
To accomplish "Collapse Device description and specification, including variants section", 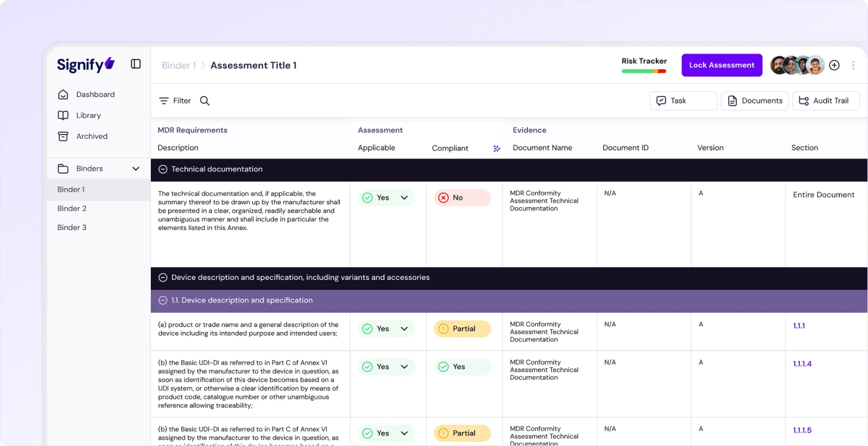I will click(x=163, y=277).
